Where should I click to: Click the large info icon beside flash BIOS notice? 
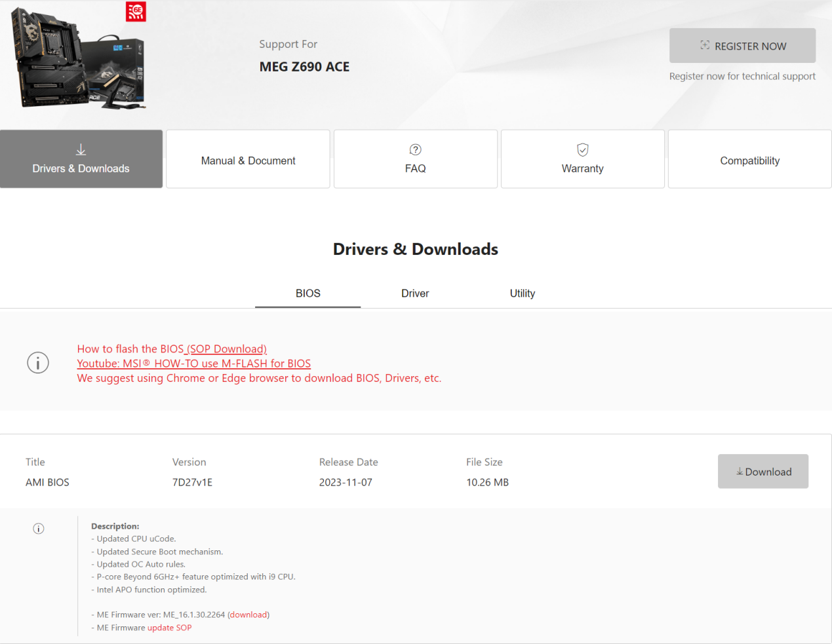click(38, 362)
